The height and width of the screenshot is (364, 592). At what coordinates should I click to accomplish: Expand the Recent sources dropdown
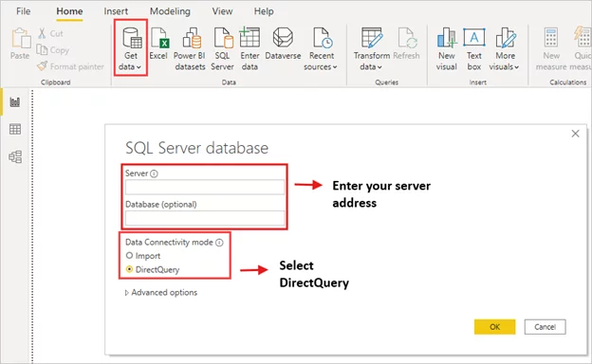[x=321, y=49]
